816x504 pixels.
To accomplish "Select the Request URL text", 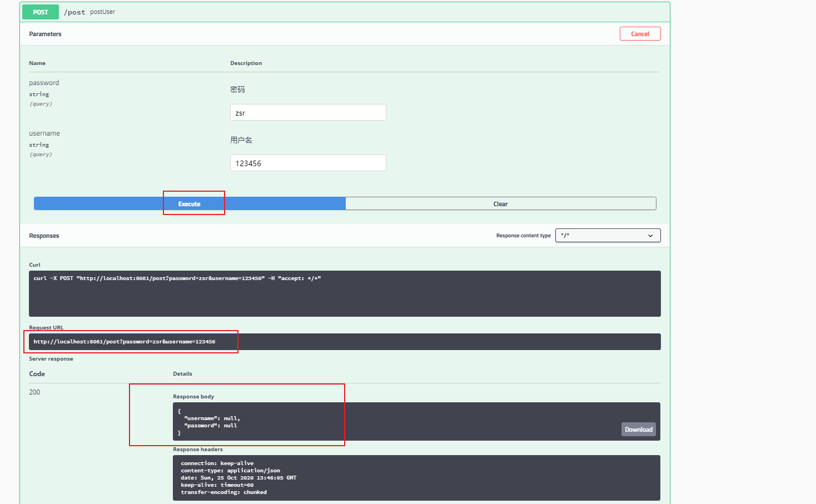I will pos(125,342).
